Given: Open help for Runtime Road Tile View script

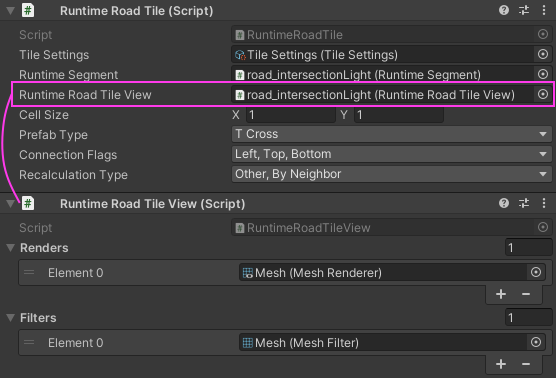Looking at the screenshot, I should tap(504, 203).
